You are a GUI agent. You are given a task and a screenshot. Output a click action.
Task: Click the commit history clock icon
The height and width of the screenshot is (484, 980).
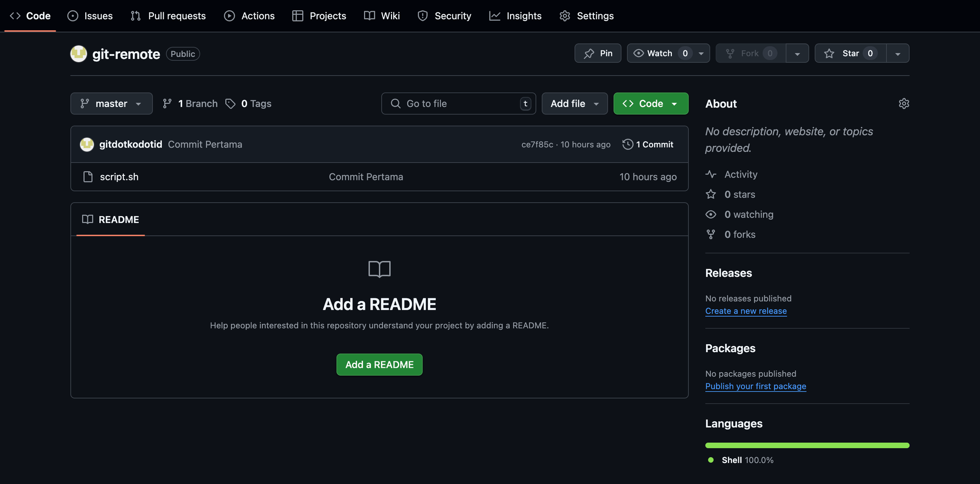click(627, 144)
